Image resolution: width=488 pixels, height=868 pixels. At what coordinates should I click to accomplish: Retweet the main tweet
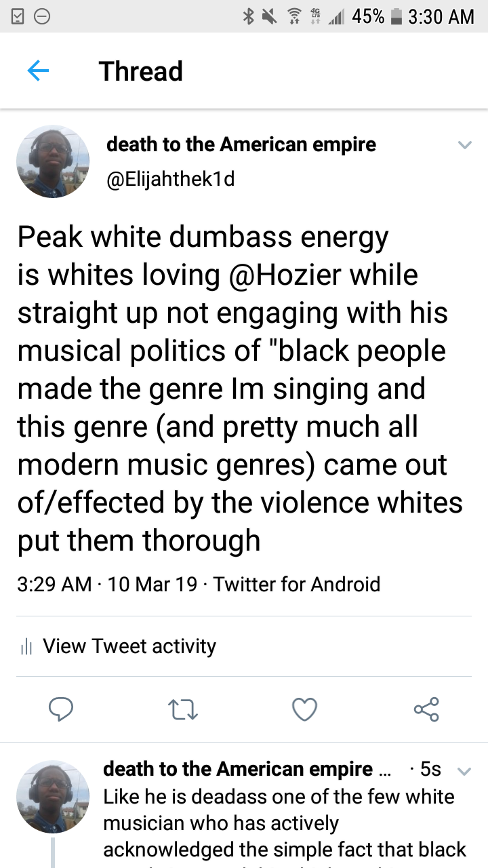tap(182, 709)
